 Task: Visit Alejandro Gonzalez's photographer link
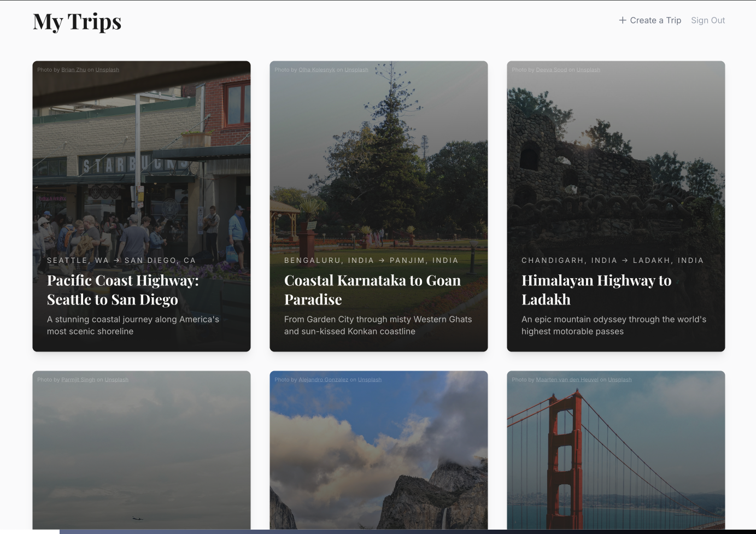point(323,380)
